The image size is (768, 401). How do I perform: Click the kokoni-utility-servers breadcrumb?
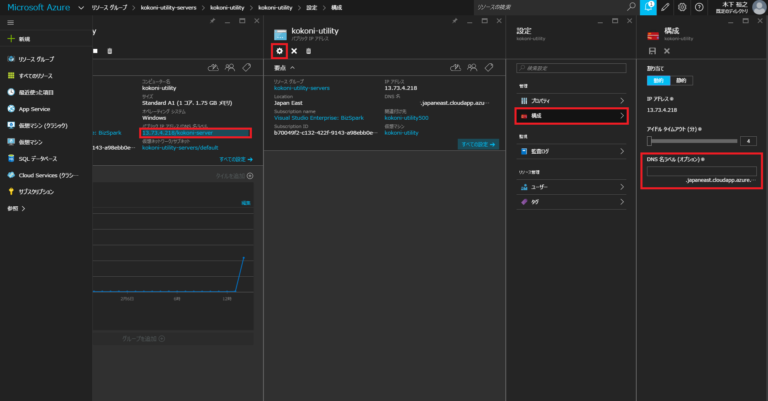point(168,7)
